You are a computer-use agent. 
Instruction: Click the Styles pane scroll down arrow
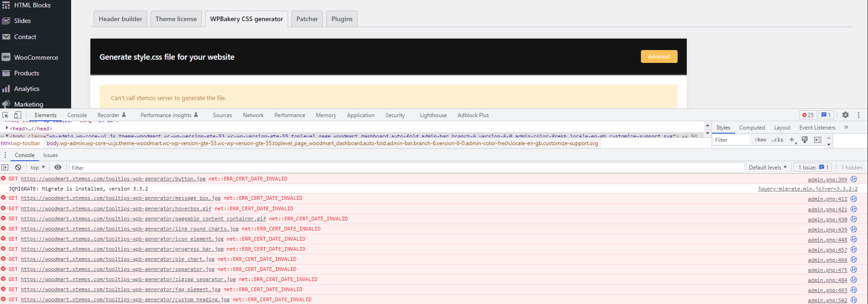[x=829, y=144]
